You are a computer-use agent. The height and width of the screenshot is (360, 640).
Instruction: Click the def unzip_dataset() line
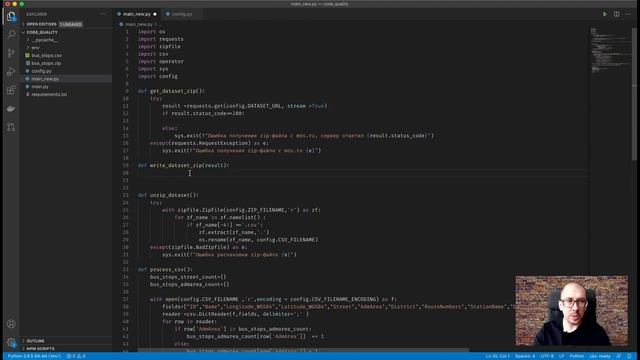[168, 195]
